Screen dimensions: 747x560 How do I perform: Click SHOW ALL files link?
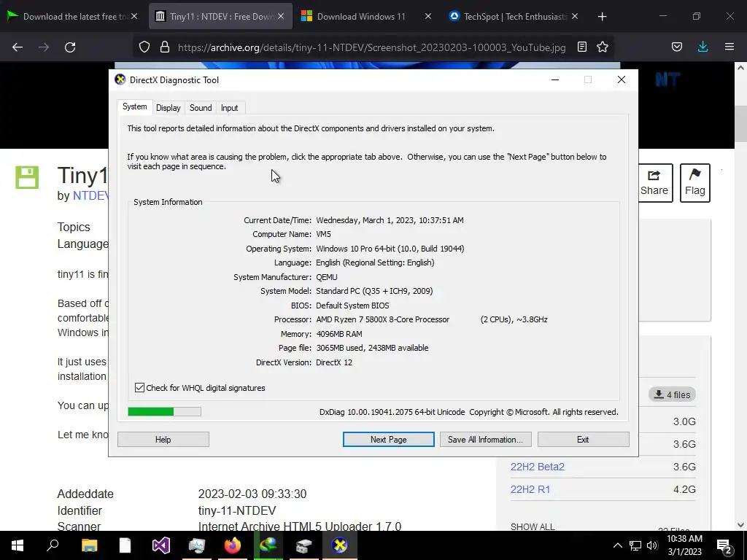[x=533, y=526]
